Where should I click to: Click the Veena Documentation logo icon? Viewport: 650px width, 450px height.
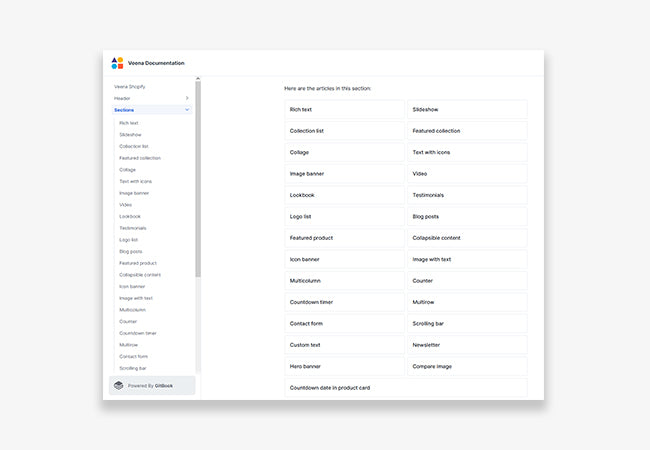coord(118,63)
